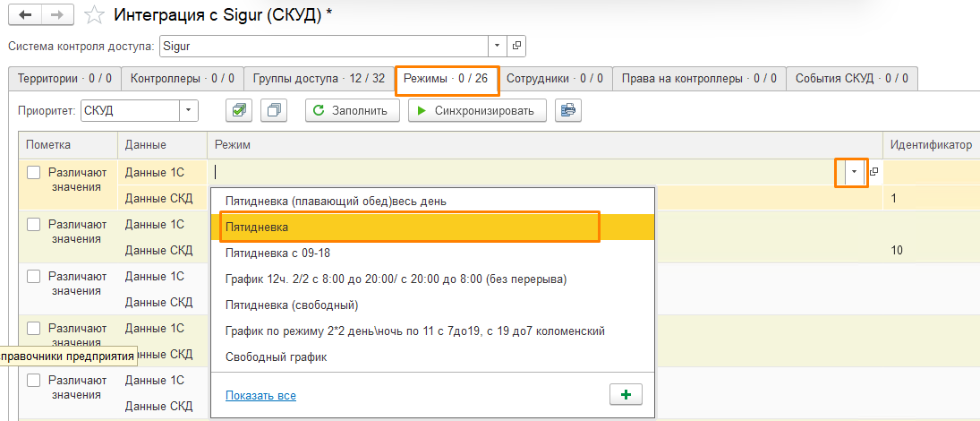Click the print report icon button
Viewport: 980px width, 421px height.
567,110
